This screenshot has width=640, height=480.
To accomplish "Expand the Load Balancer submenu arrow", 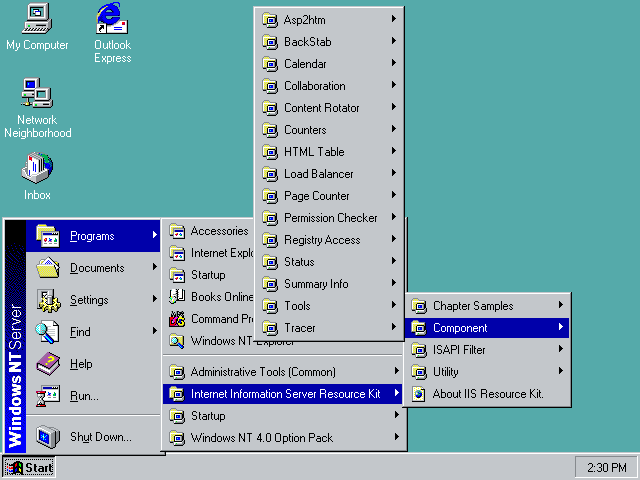I will 393,173.
